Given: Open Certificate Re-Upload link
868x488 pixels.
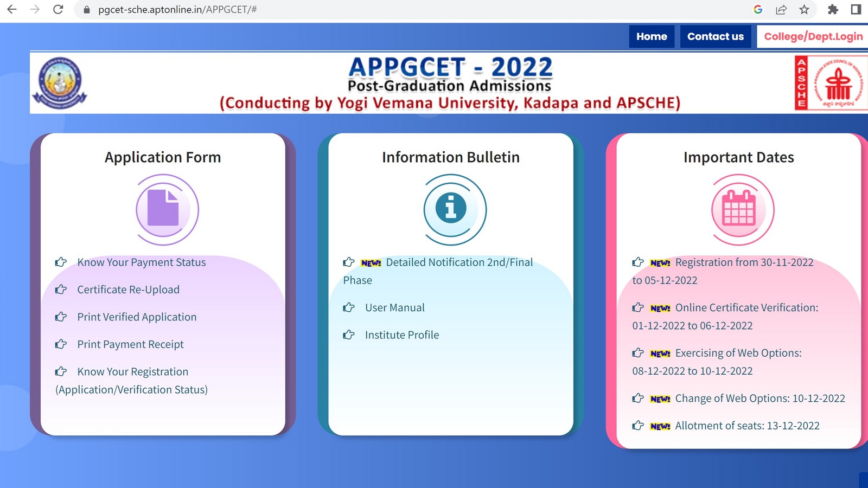Looking at the screenshot, I should (x=128, y=290).
